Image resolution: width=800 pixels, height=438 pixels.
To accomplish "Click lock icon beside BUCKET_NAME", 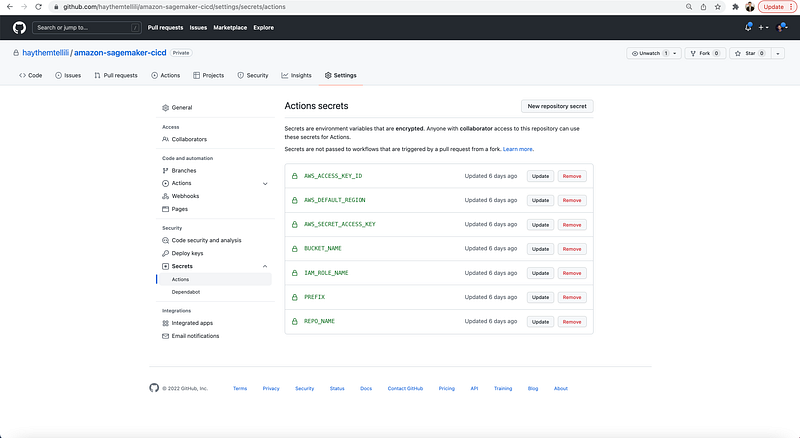I will 294,249.
